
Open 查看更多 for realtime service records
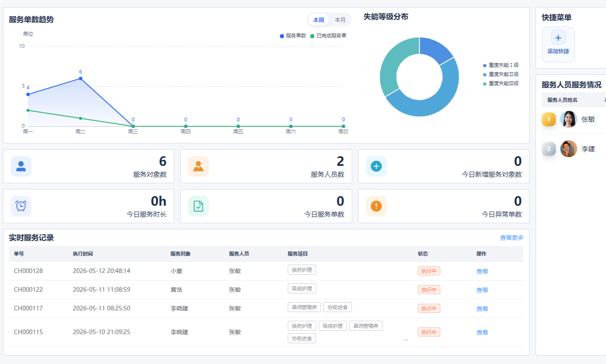coord(512,238)
